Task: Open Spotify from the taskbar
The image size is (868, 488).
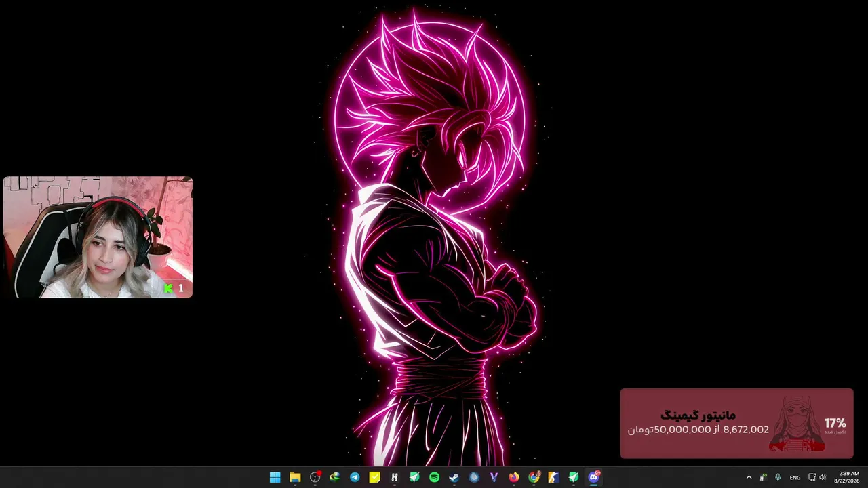Action: 434,477
